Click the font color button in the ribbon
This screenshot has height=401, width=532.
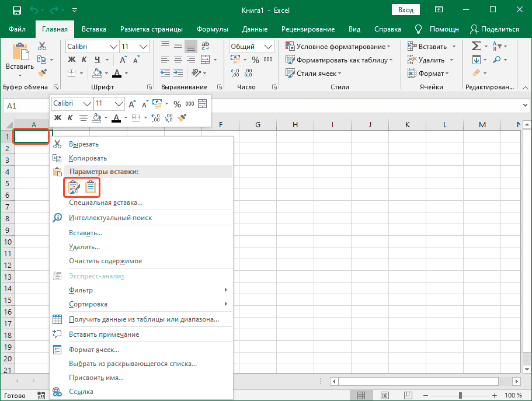click(117, 73)
